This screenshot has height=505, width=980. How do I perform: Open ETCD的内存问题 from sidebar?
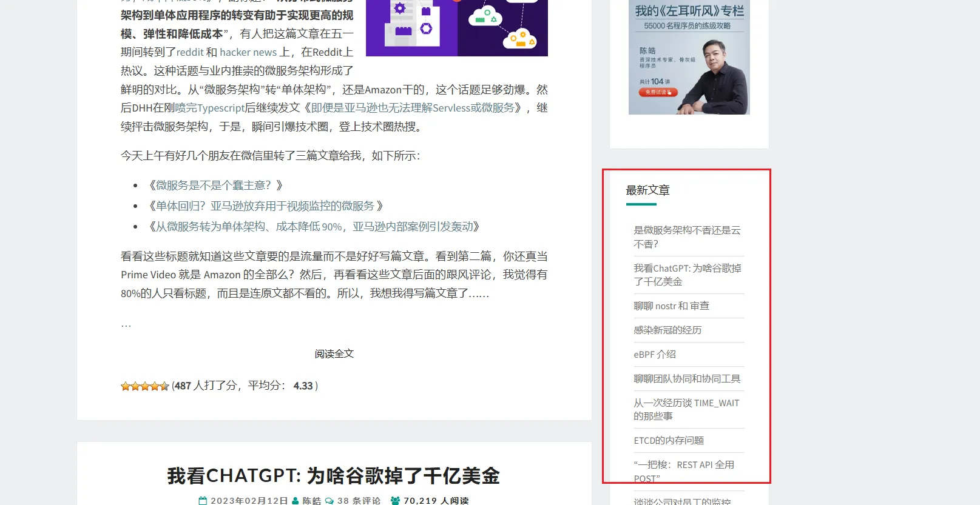(669, 441)
